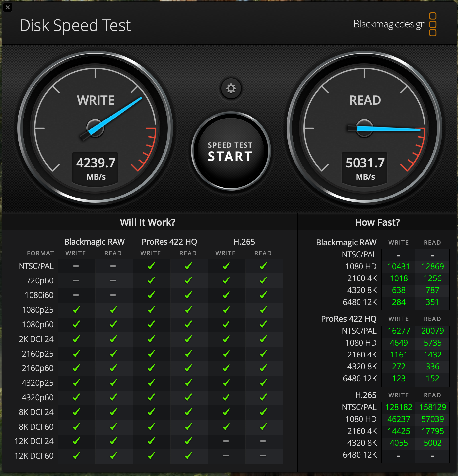Click the NTSC/PAL row label in Will It Work
Viewport: 458px width, 476px height.
(36, 266)
